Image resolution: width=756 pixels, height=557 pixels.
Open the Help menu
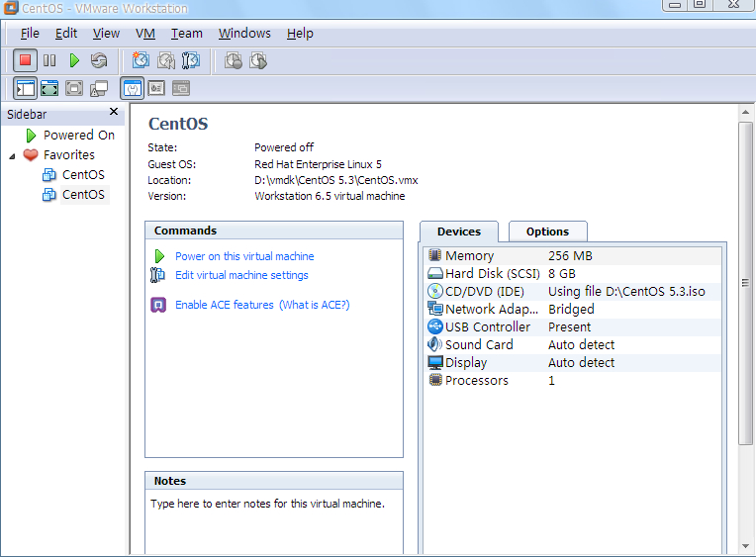click(x=300, y=34)
